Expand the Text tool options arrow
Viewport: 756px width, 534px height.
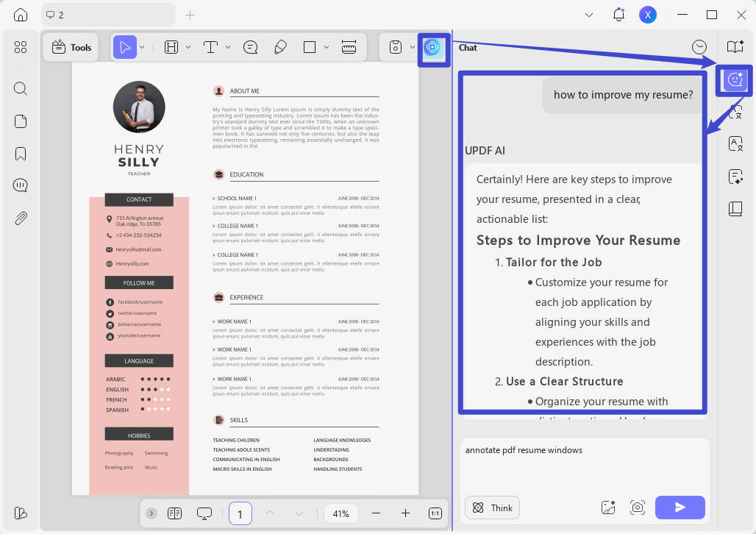(228, 47)
